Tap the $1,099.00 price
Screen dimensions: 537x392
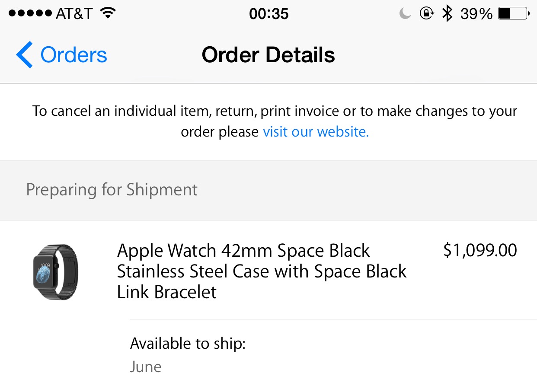pyautogui.click(x=480, y=251)
